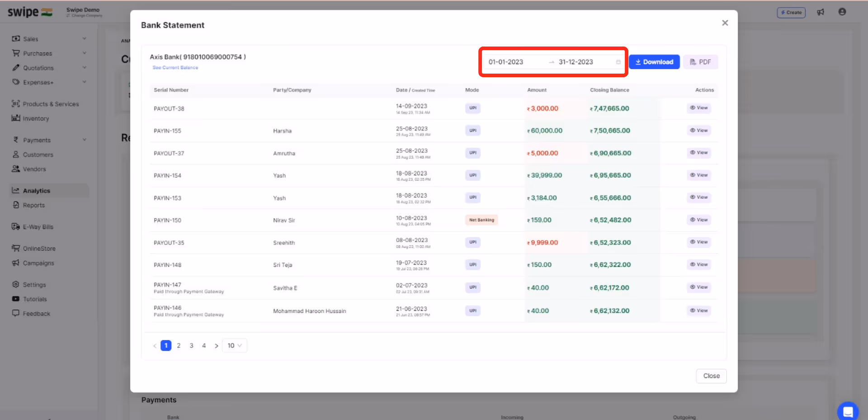The height and width of the screenshot is (420, 868).
Task: Expand the Sales menu chevron
Action: click(85, 39)
